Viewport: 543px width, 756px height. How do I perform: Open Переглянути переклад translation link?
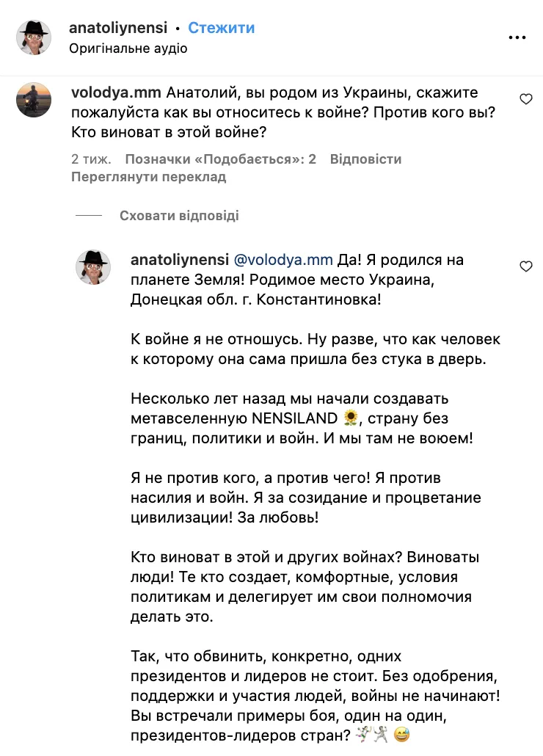click(149, 177)
